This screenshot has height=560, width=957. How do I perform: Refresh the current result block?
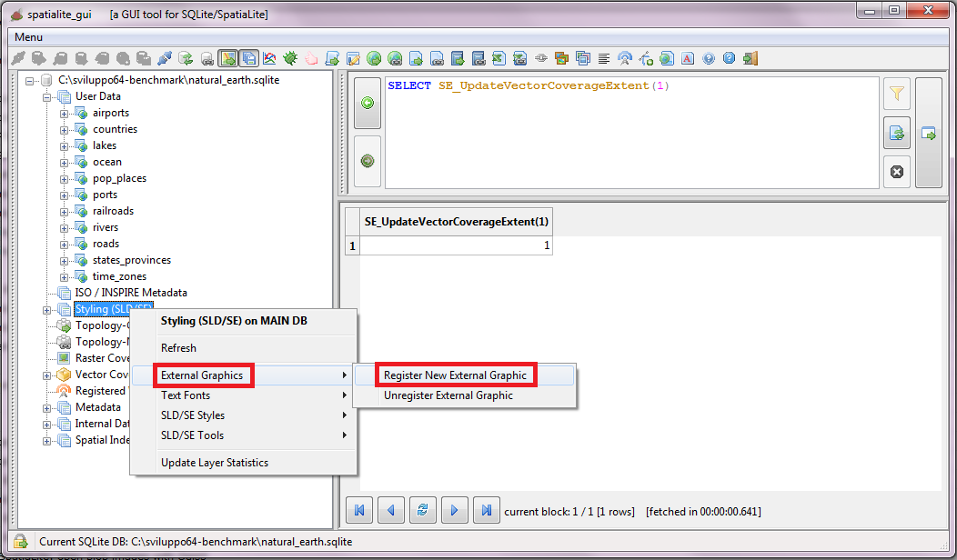[x=422, y=510]
